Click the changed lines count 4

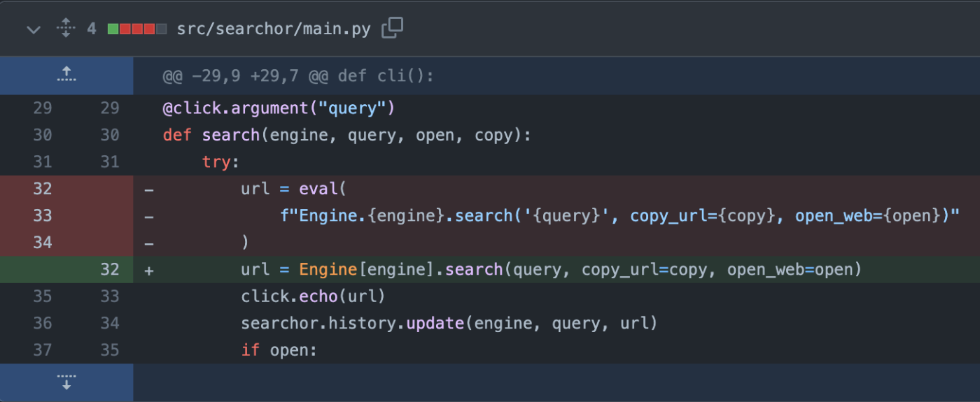pos(92,29)
